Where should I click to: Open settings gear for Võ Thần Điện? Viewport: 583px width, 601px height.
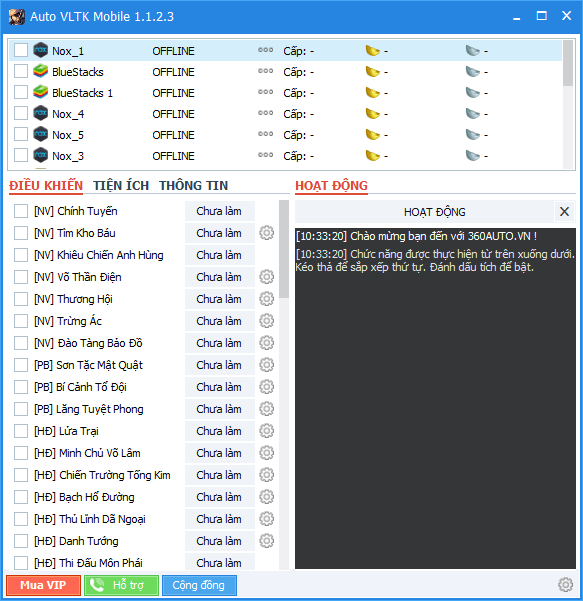(266, 277)
